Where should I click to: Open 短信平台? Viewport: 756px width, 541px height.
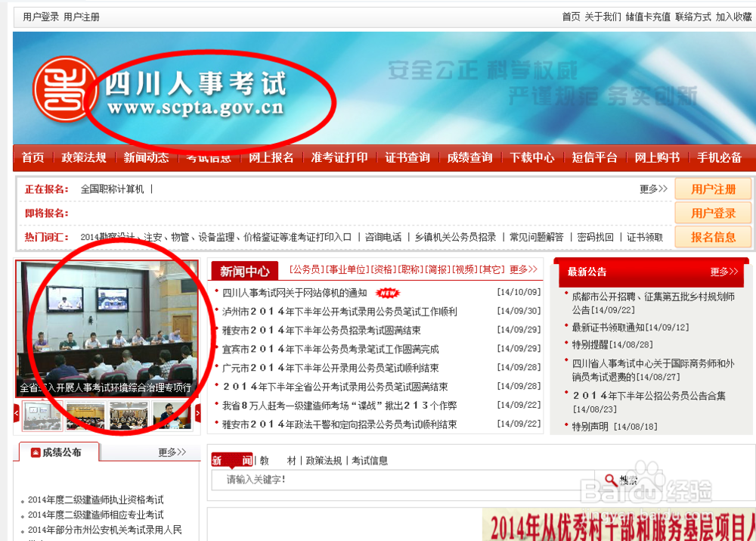coord(594,157)
